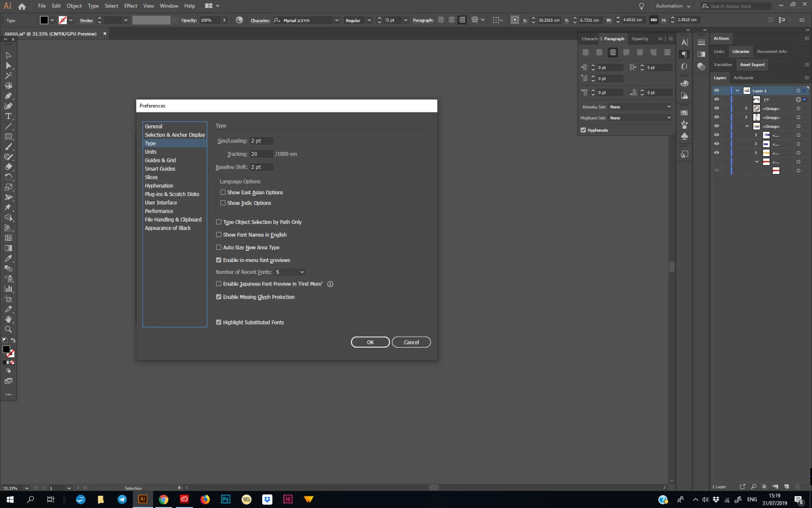The width and height of the screenshot is (812, 508).
Task: Click the Learn lightbulb icon
Action: pos(641,6)
